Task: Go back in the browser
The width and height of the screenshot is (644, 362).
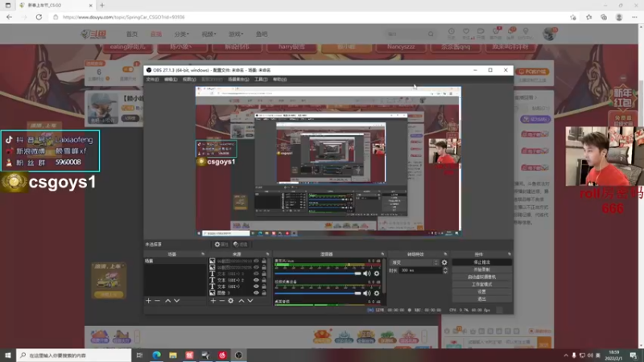Action: pyautogui.click(x=10, y=17)
